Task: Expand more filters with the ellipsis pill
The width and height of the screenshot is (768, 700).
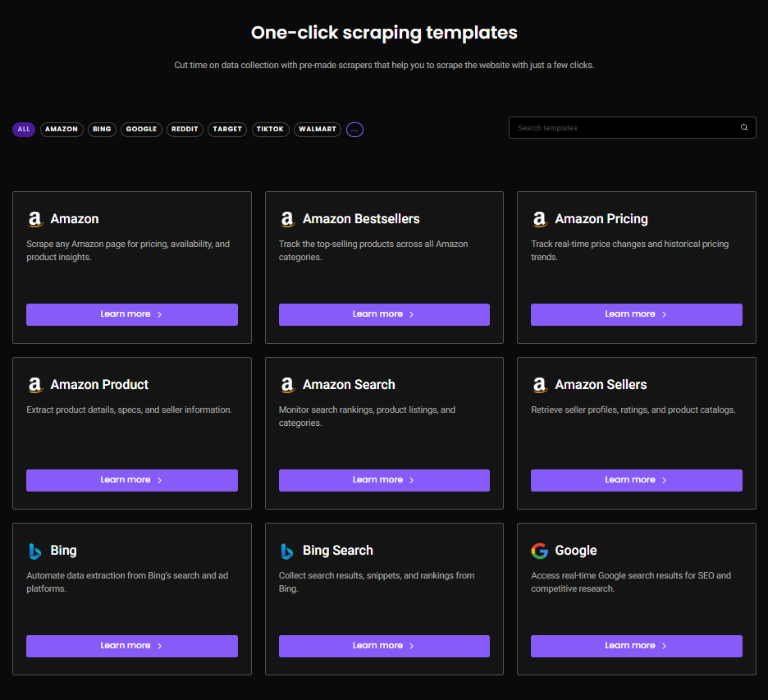Action: tap(354, 130)
